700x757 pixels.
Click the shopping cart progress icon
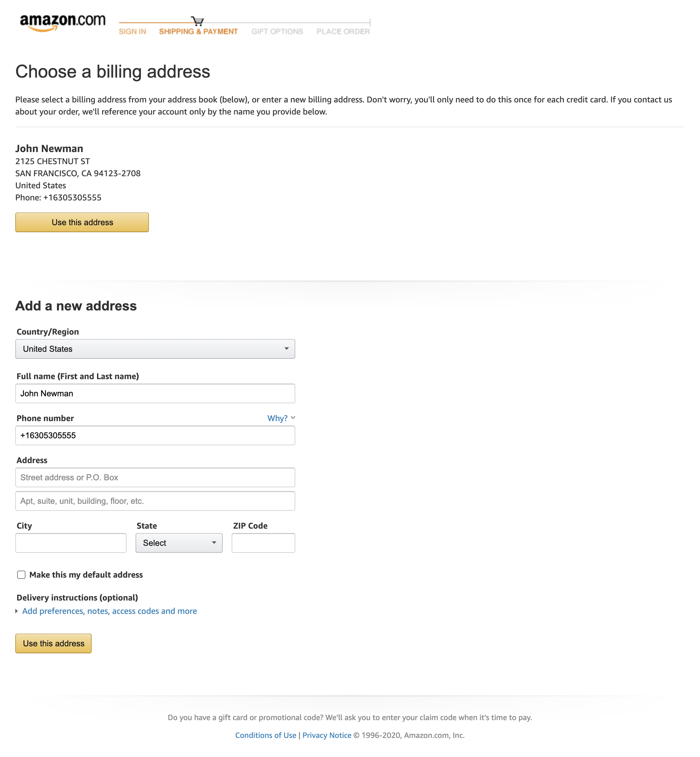click(x=197, y=21)
